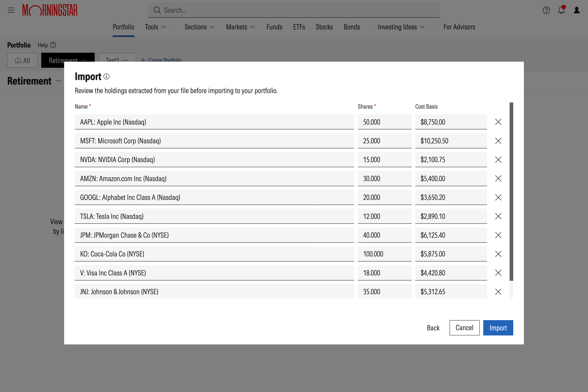Expand the Tools dropdown menu

(x=155, y=27)
